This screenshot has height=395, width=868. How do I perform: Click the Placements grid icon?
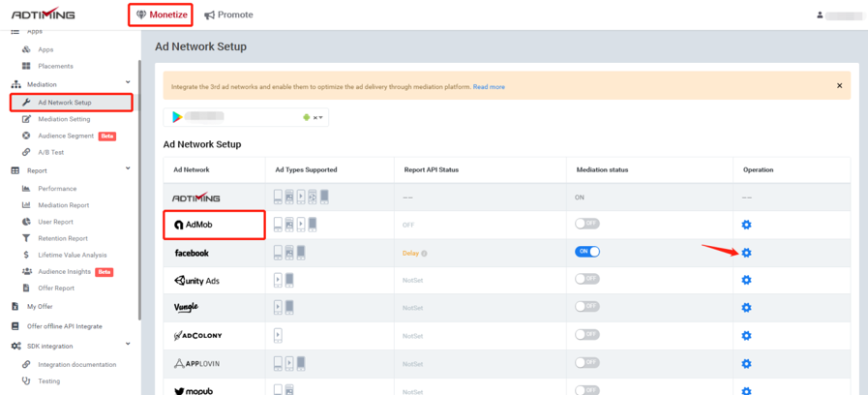tap(26, 66)
